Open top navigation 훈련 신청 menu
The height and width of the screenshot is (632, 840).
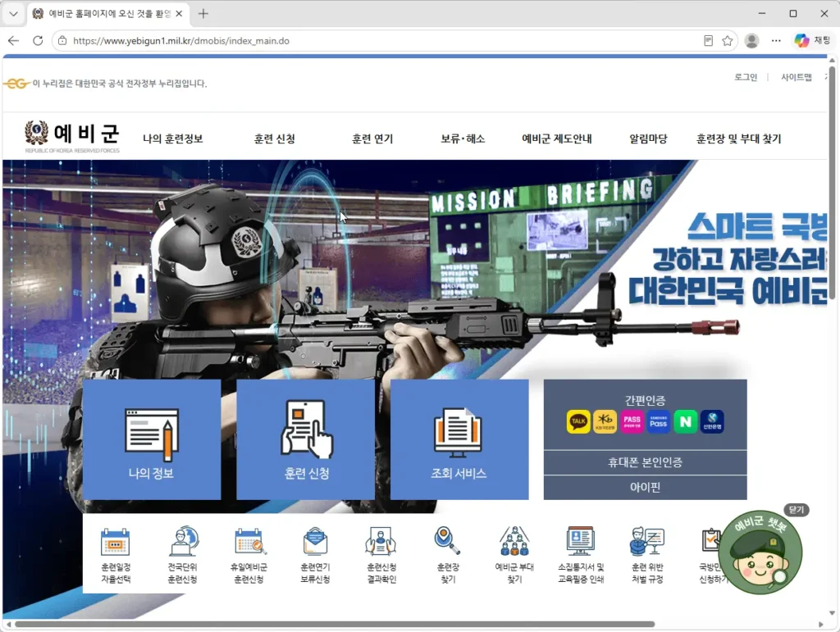coord(274,139)
